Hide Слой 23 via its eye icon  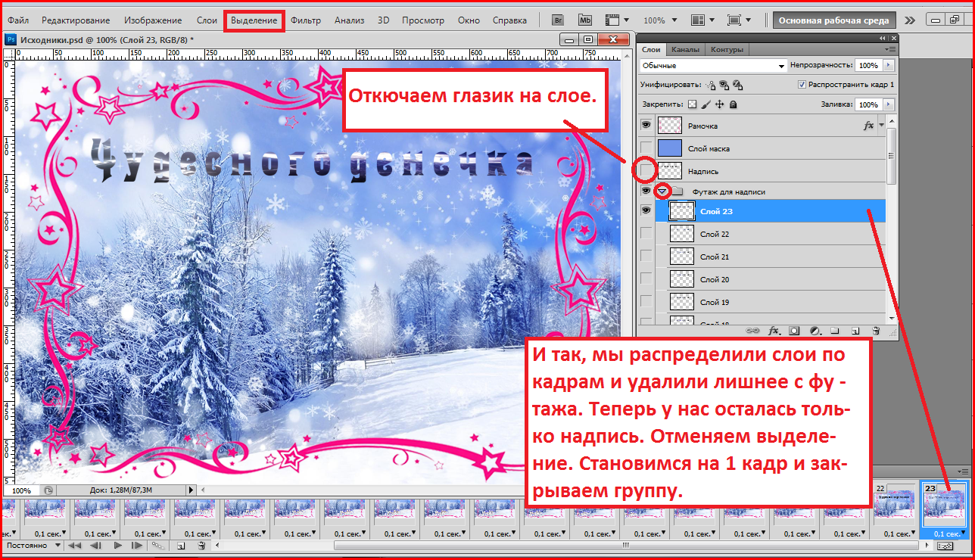click(646, 211)
